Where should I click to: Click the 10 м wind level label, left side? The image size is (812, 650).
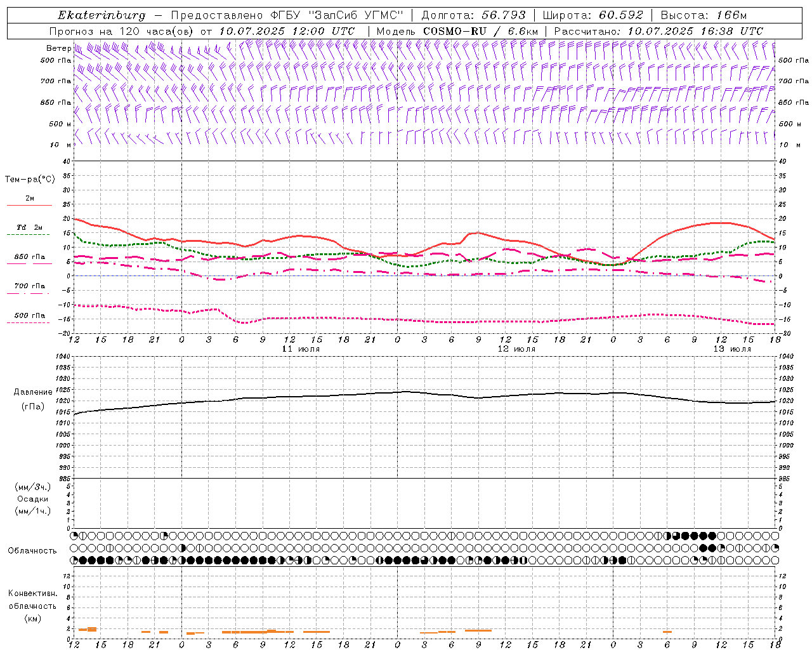[62, 145]
